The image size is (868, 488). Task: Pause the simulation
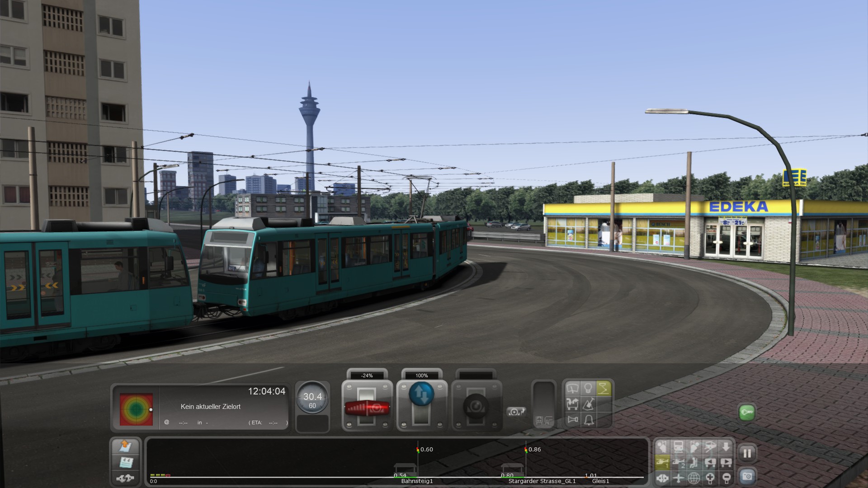click(x=747, y=453)
